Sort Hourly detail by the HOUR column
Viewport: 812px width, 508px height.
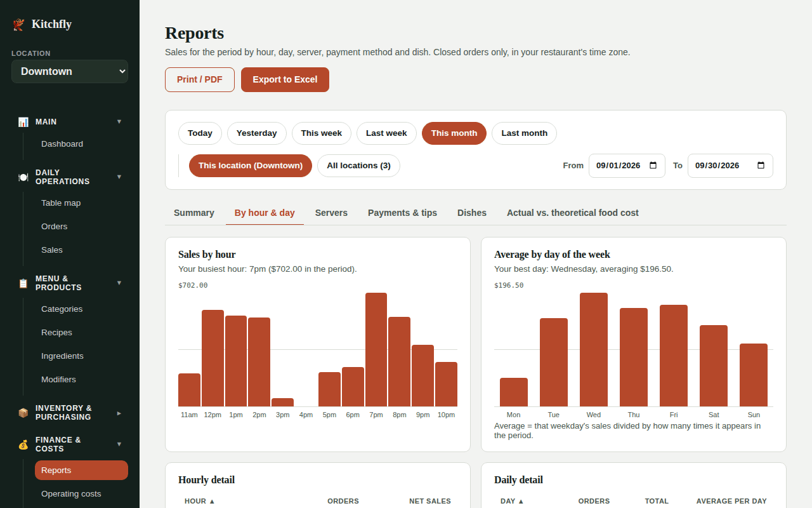tap(200, 501)
